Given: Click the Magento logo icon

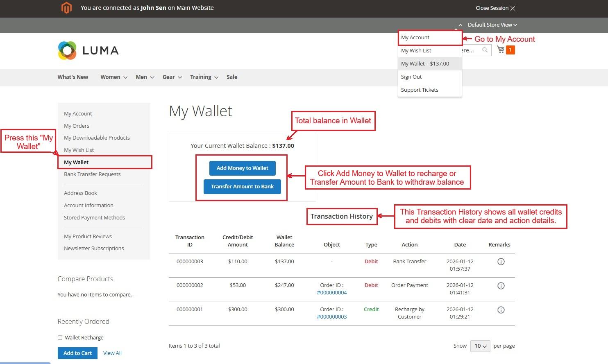Looking at the screenshot, I should pyautogui.click(x=66, y=8).
